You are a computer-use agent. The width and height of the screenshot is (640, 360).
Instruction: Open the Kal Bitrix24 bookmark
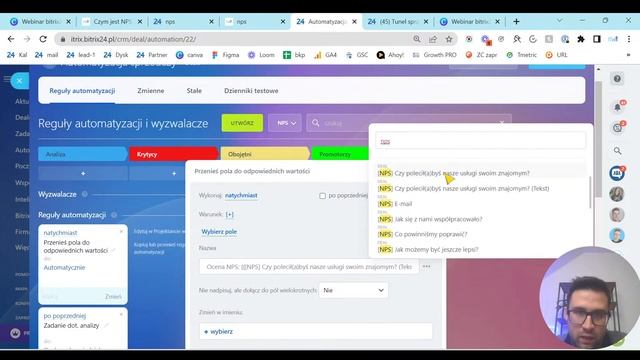pos(17,55)
